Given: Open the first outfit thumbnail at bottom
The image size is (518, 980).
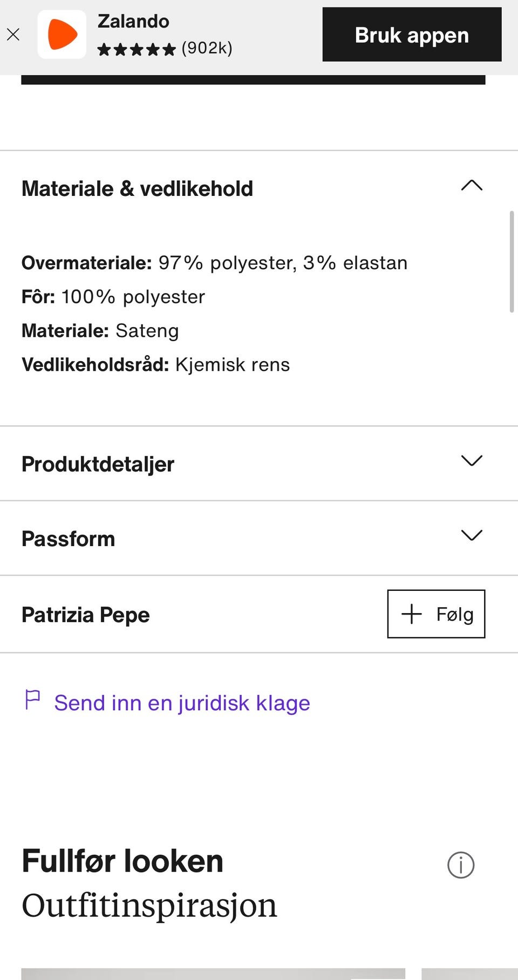Looking at the screenshot, I should click(x=213, y=974).
